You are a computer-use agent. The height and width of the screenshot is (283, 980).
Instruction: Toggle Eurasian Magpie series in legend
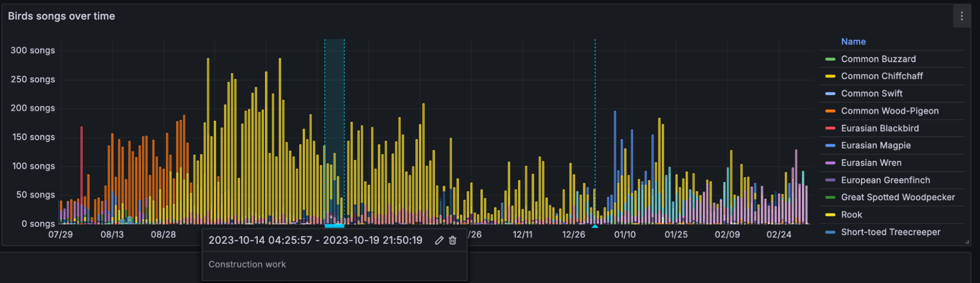876,145
